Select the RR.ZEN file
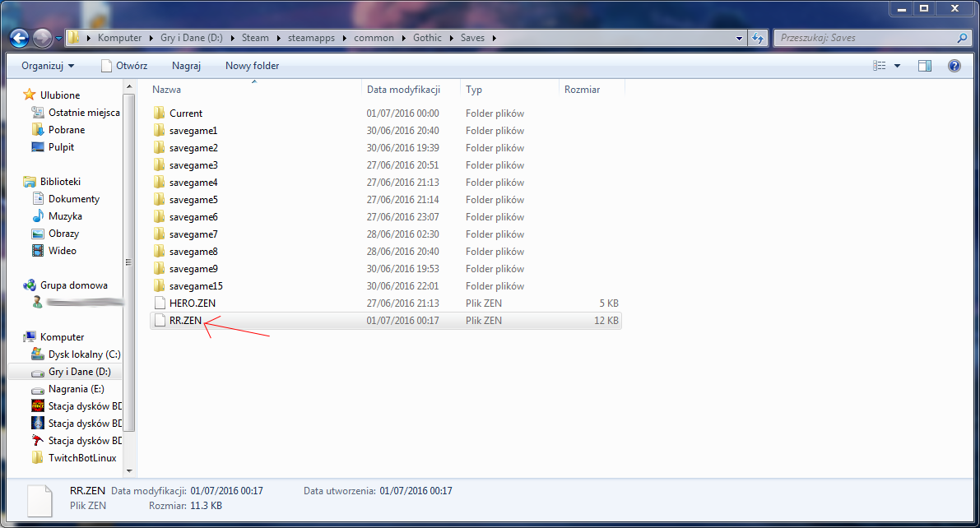Viewport: 980px width, 528px height. click(386, 321)
